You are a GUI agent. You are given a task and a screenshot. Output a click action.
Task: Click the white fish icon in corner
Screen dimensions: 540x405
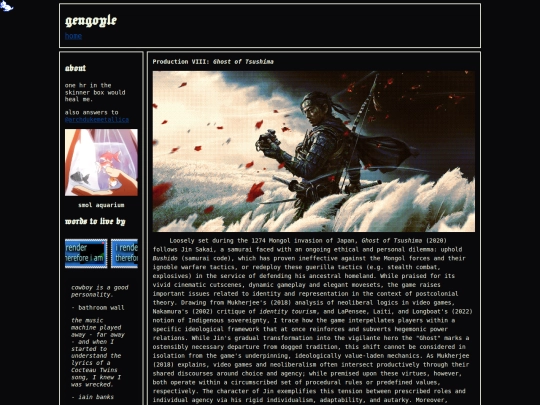pyautogui.click(x=6, y=6)
